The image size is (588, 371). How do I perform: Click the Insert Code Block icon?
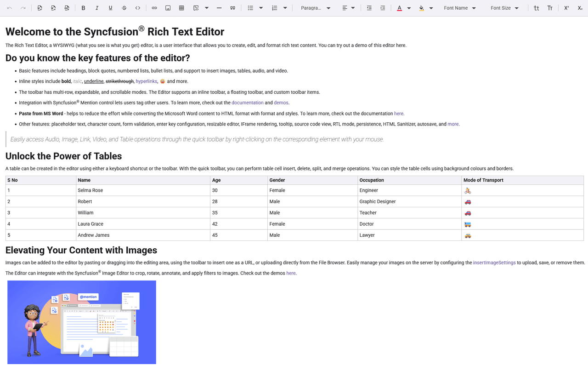pyautogui.click(x=196, y=8)
